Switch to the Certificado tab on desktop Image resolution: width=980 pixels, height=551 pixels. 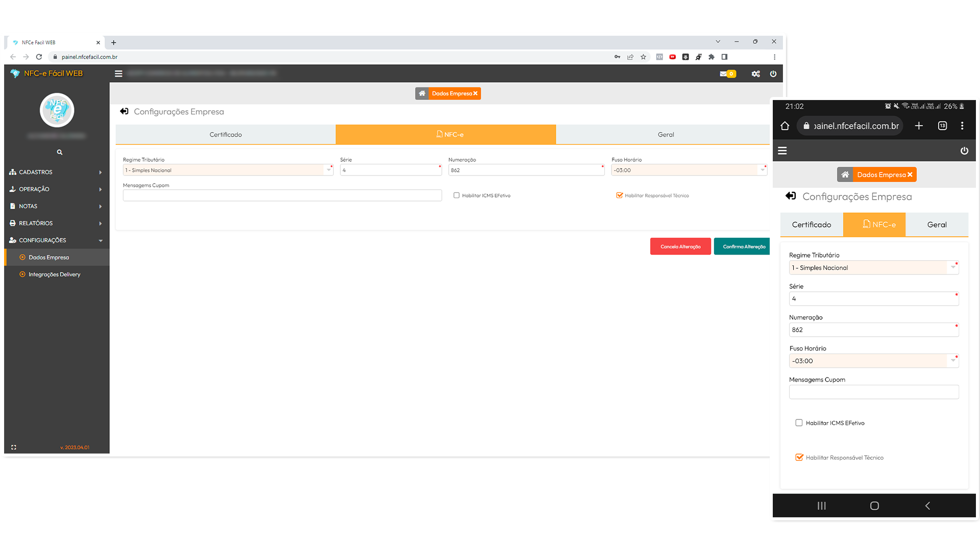[226, 135]
